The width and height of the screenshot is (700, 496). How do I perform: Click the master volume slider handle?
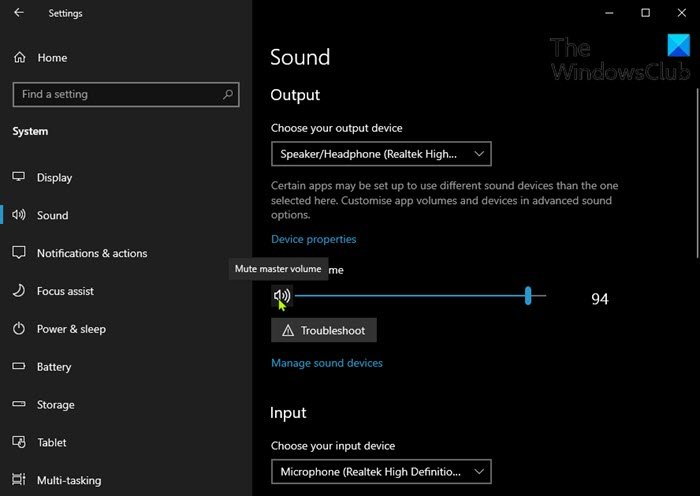pyautogui.click(x=528, y=296)
